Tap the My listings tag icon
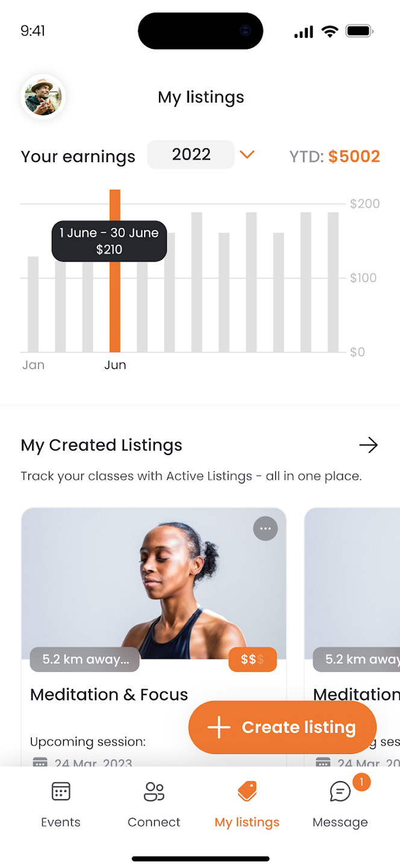 click(247, 791)
